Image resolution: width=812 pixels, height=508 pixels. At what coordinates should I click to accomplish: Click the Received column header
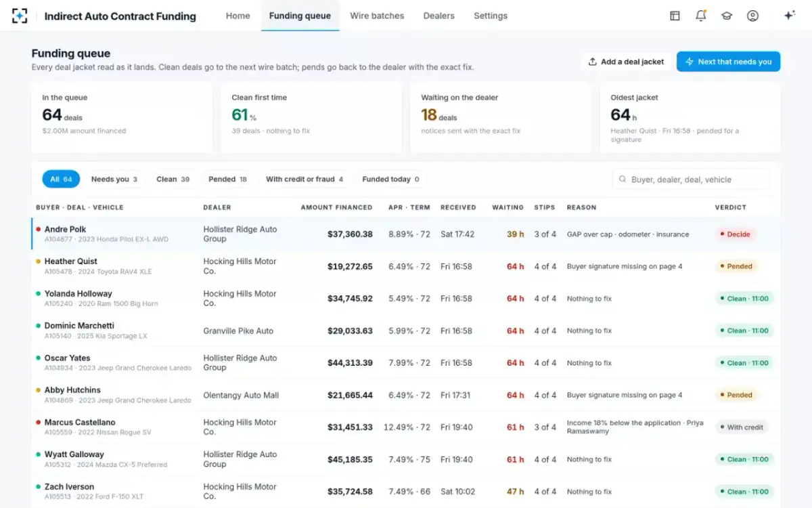click(x=458, y=207)
